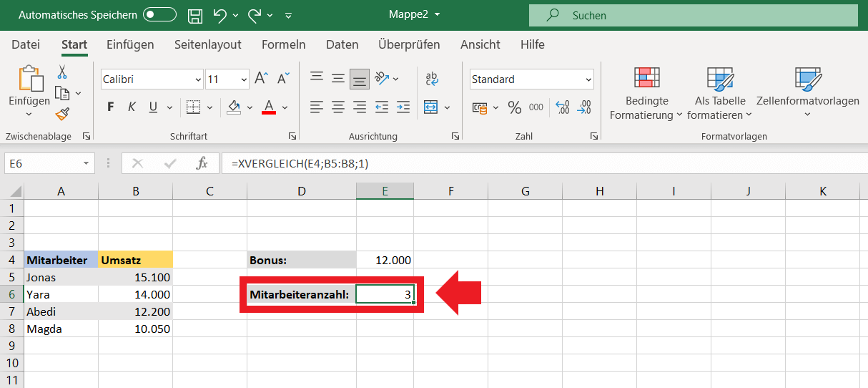Click the remove decimal place icon
The image size is (868, 388).
click(584, 107)
